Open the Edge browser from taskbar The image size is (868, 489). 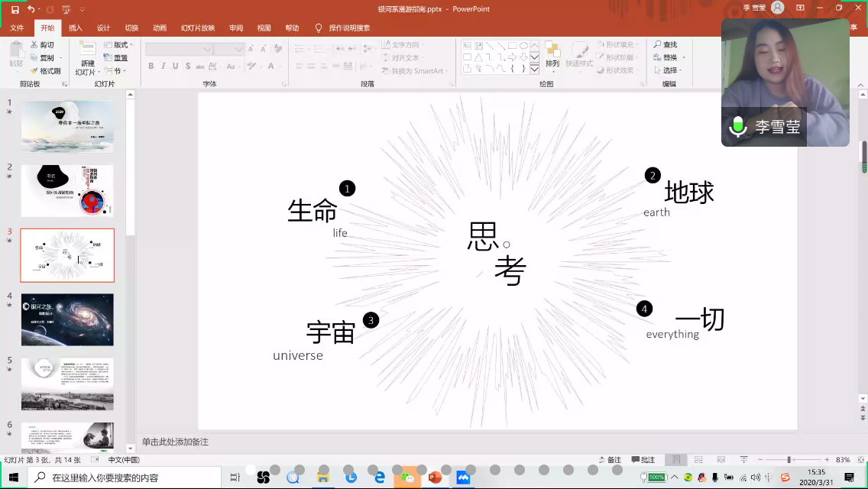click(x=379, y=478)
